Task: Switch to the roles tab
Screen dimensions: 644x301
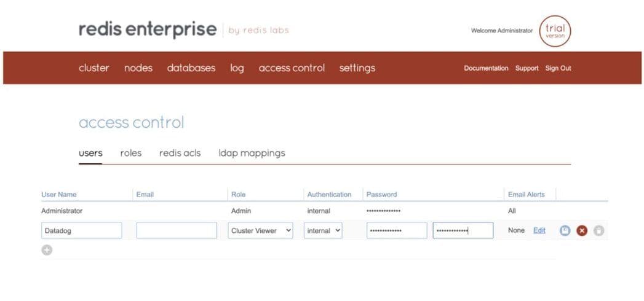Action: [130, 153]
